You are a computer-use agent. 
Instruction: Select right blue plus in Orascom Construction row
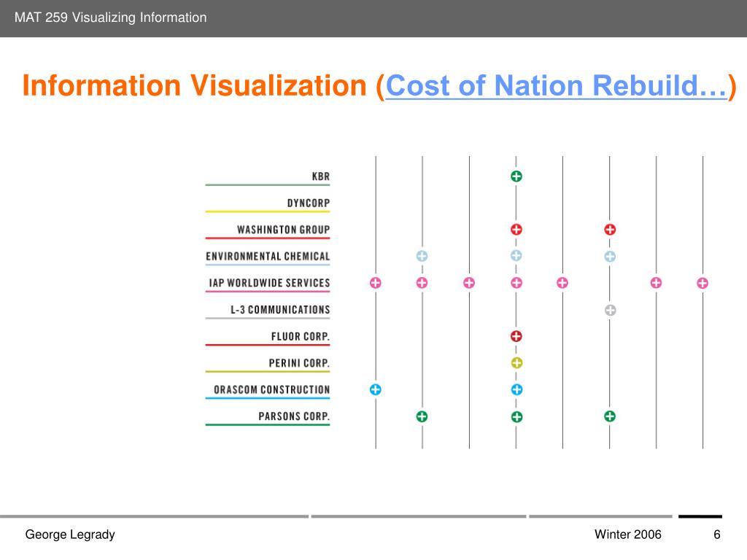pyautogui.click(x=516, y=389)
